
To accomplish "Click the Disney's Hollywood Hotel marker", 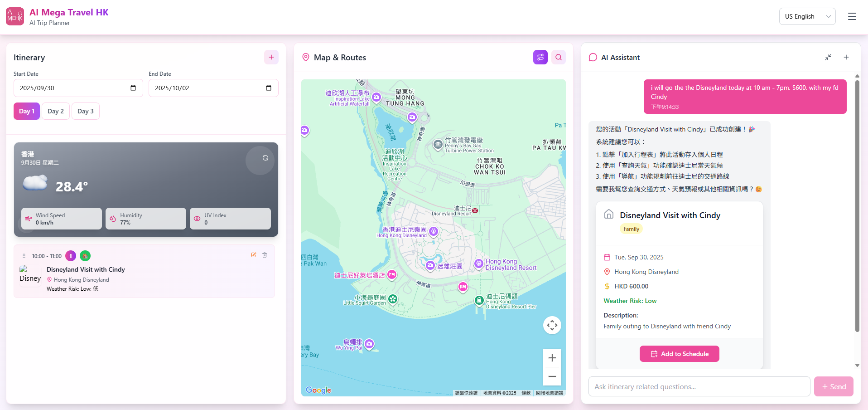I will coord(392,274).
